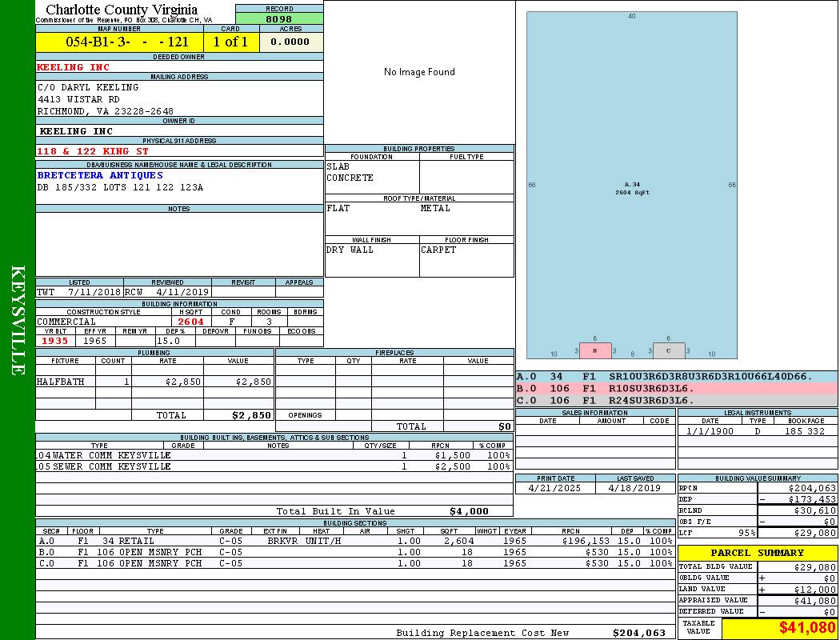840x640 pixels.
Task: Click the deeded owner name KEELING INC
Action: [74, 67]
